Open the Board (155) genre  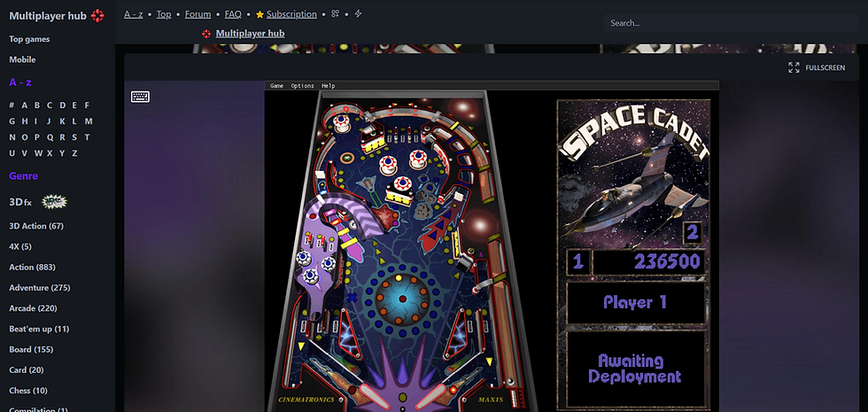click(x=31, y=349)
